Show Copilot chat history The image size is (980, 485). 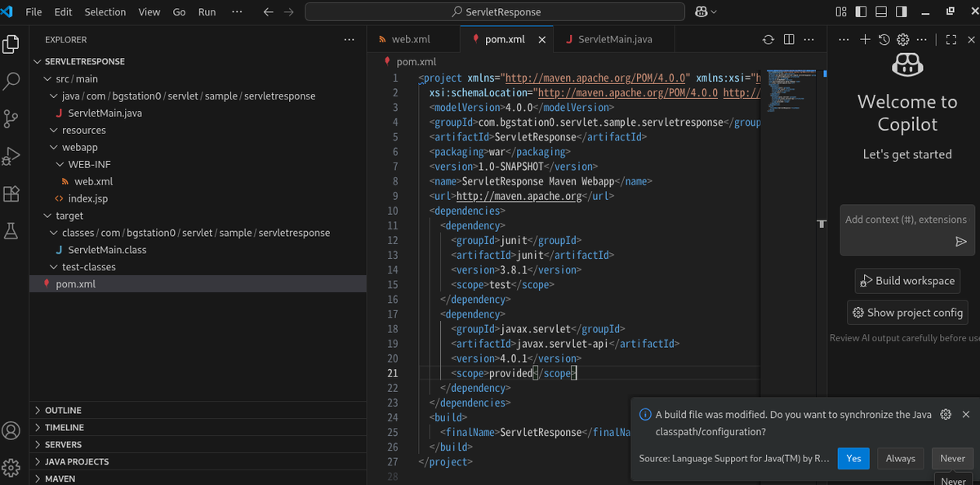884,39
